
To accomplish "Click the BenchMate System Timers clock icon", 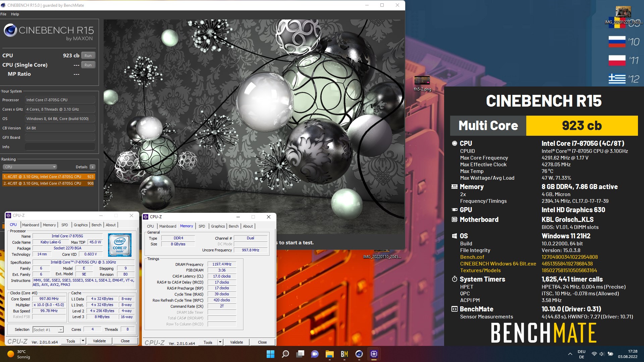I will 454,279.
